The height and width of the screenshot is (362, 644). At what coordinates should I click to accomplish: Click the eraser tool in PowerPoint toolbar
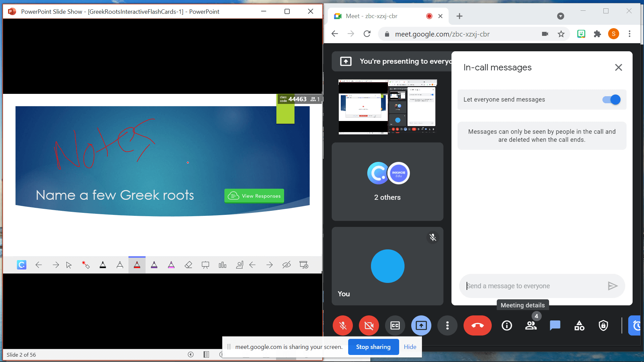tap(189, 264)
